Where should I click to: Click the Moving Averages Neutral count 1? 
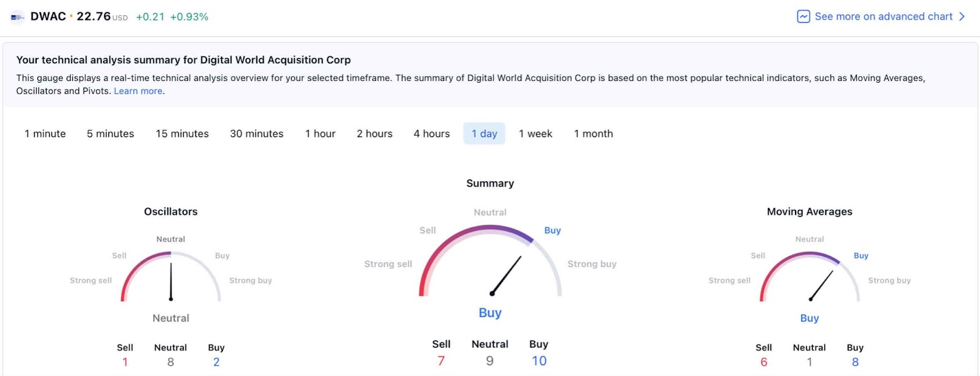(810, 363)
